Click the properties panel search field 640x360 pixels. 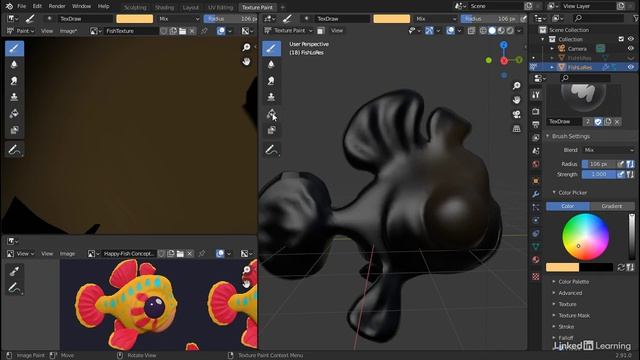(x=585, y=78)
